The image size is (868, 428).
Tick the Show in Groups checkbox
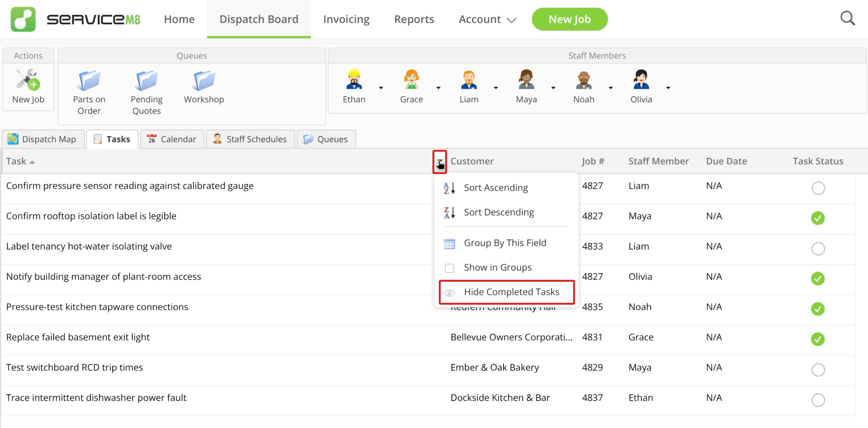click(450, 268)
